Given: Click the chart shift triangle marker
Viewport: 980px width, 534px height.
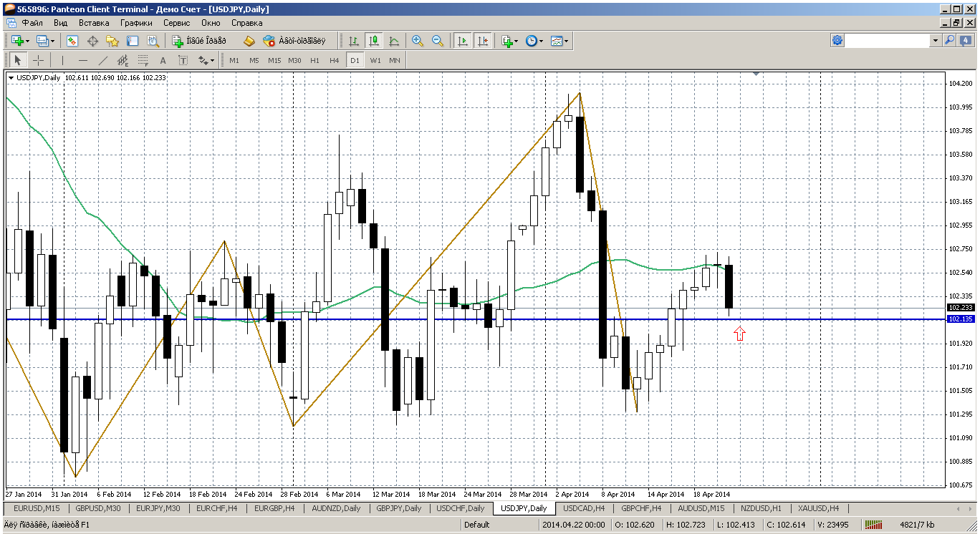Looking at the screenshot, I should (x=756, y=73).
